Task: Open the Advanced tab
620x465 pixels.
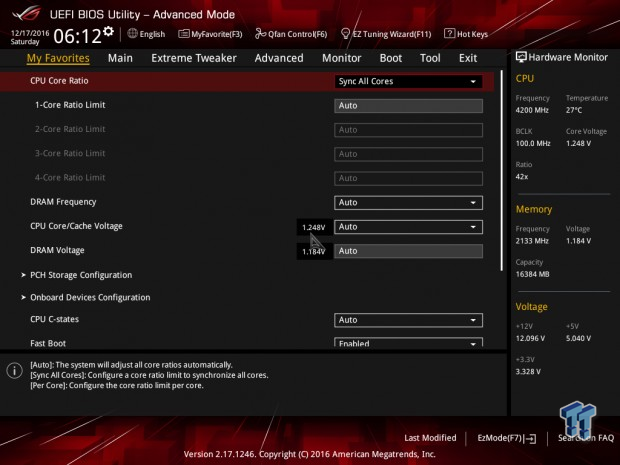Action: click(279, 58)
